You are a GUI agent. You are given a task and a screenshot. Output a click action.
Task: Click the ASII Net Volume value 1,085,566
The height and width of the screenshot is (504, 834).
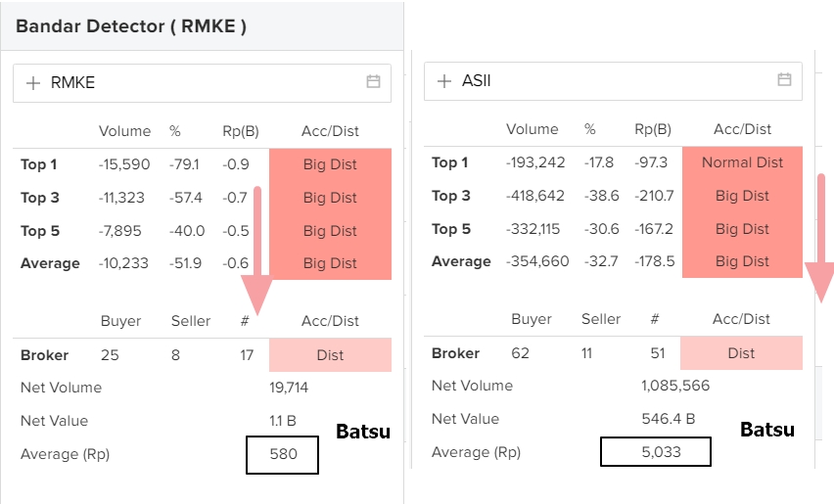pyautogui.click(x=675, y=386)
